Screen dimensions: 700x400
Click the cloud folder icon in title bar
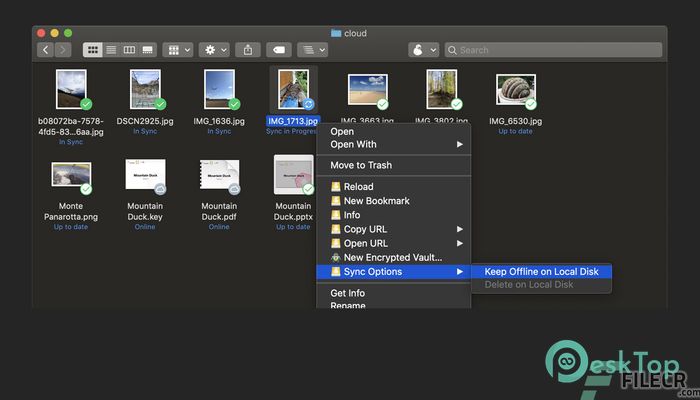point(336,33)
